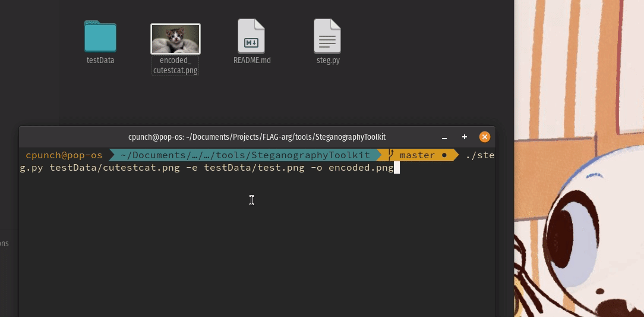Viewport: 644px width, 317px height.
Task: Click the testData folder name label
Action: pos(100,61)
